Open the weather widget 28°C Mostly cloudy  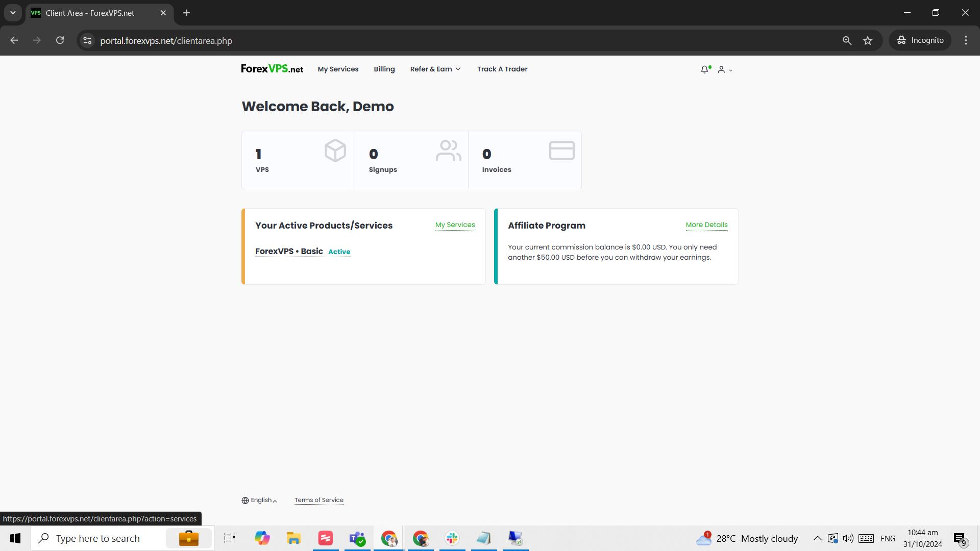(747, 538)
